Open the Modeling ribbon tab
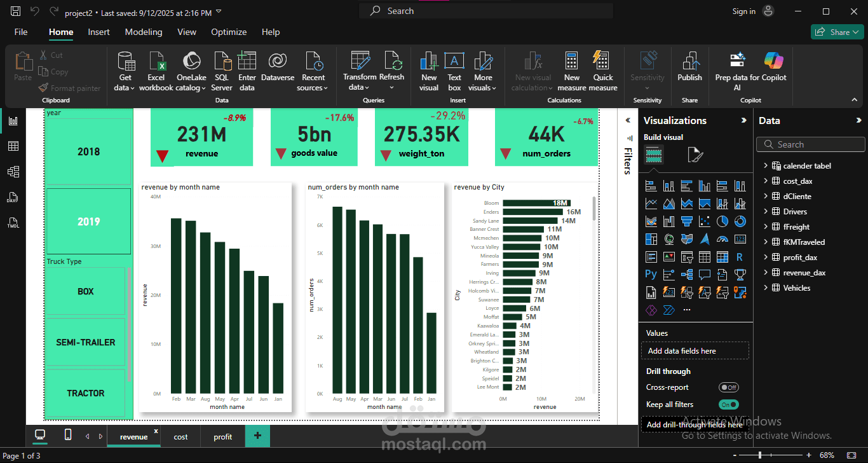This screenshot has height=463, width=868. pos(144,32)
